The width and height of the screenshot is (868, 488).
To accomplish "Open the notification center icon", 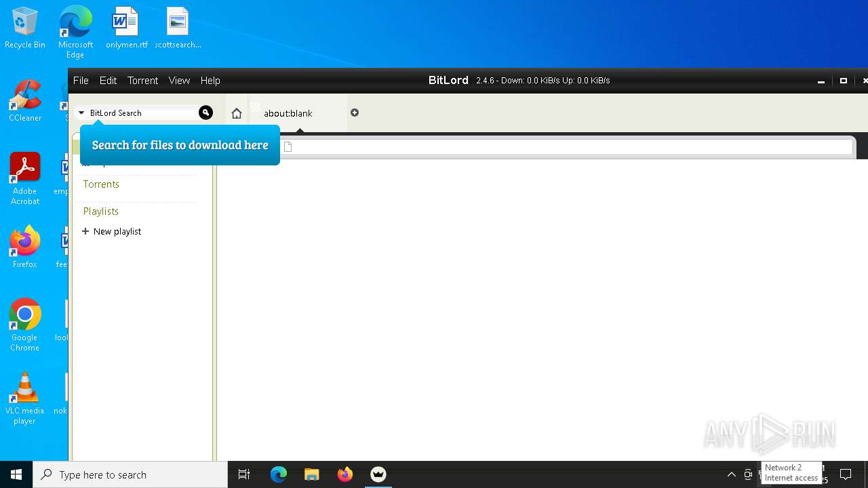I will [846, 474].
